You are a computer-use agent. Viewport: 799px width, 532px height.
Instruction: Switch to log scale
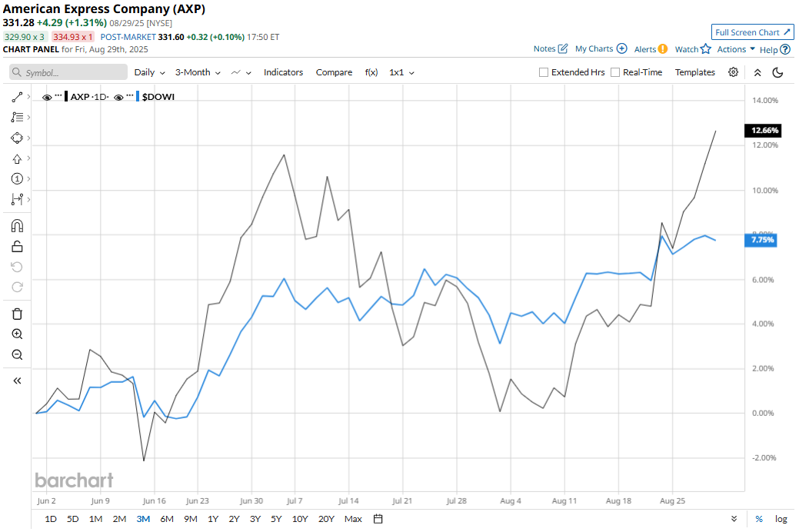[781, 519]
